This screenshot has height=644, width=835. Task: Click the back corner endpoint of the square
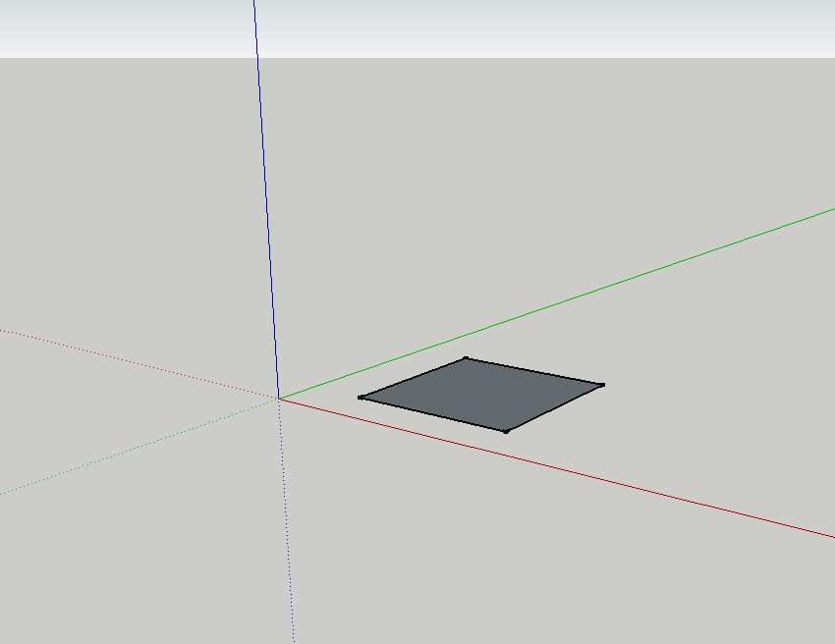(466, 358)
